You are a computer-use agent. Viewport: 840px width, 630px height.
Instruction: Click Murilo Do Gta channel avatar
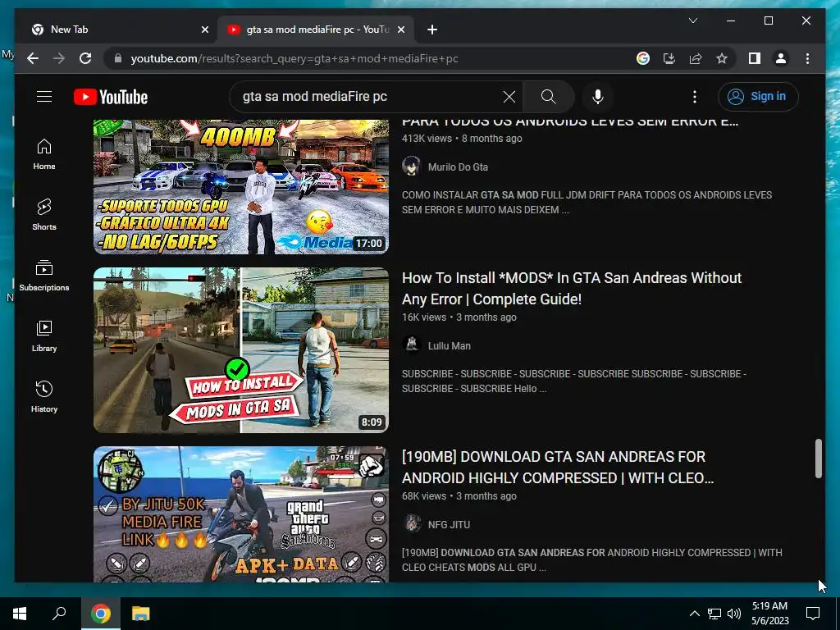click(x=412, y=166)
